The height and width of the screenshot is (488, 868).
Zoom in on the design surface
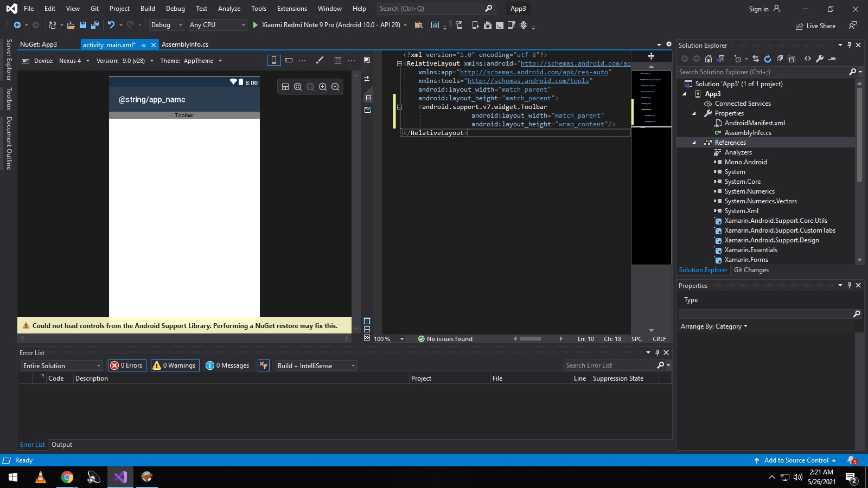click(x=323, y=87)
